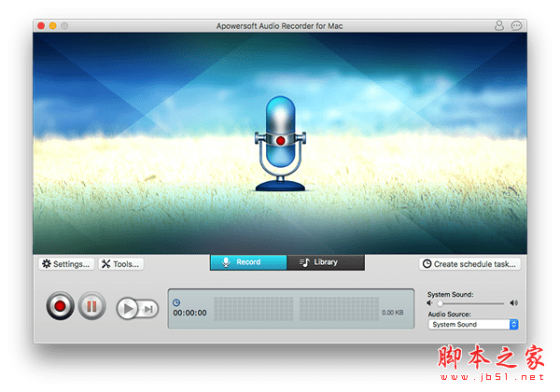This screenshot has height=392, width=560.
Task: Pause the recording
Action: click(91, 306)
